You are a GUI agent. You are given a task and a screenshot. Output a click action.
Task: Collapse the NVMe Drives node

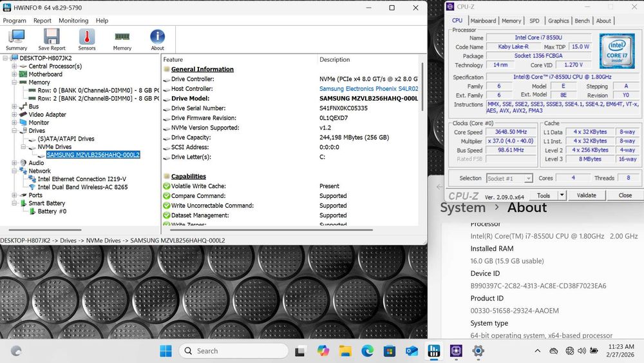pyautogui.click(x=23, y=147)
